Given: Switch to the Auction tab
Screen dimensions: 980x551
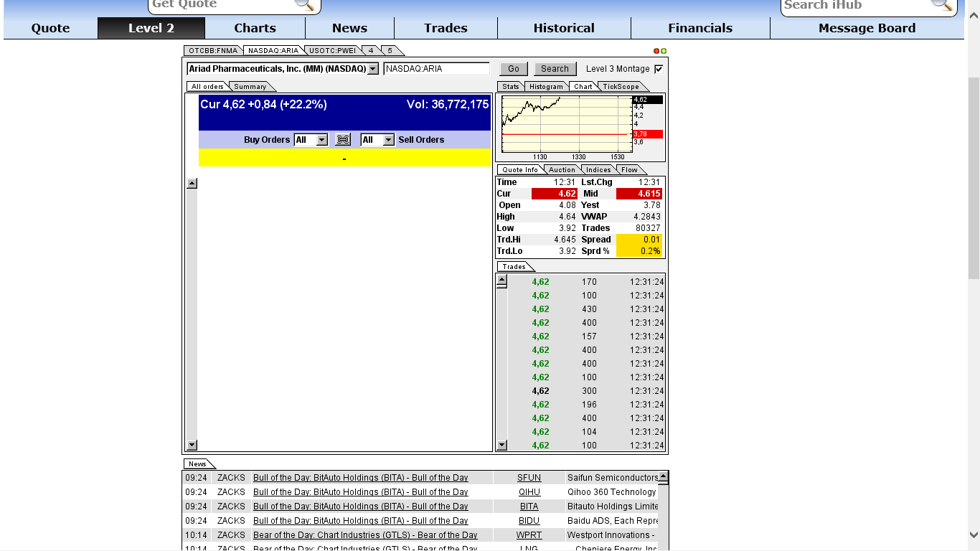Looking at the screenshot, I should point(561,169).
